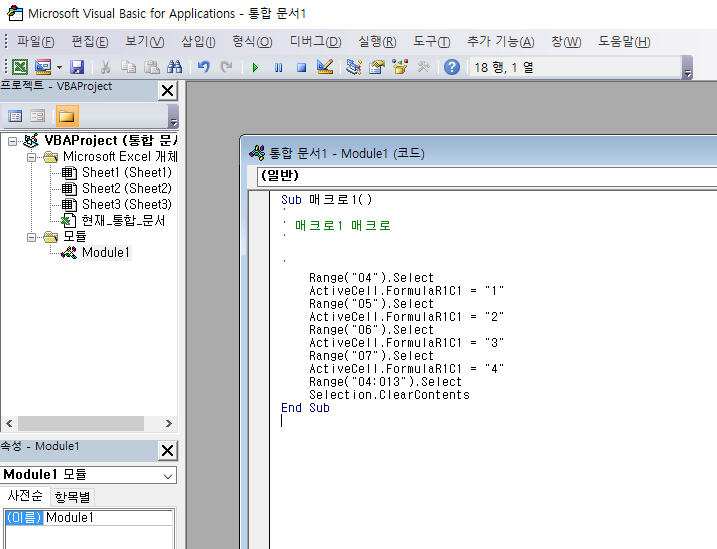This screenshot has height=549, width=717.
Task: Click the (이름) property name cell
Action: click(x=24, y=517)
